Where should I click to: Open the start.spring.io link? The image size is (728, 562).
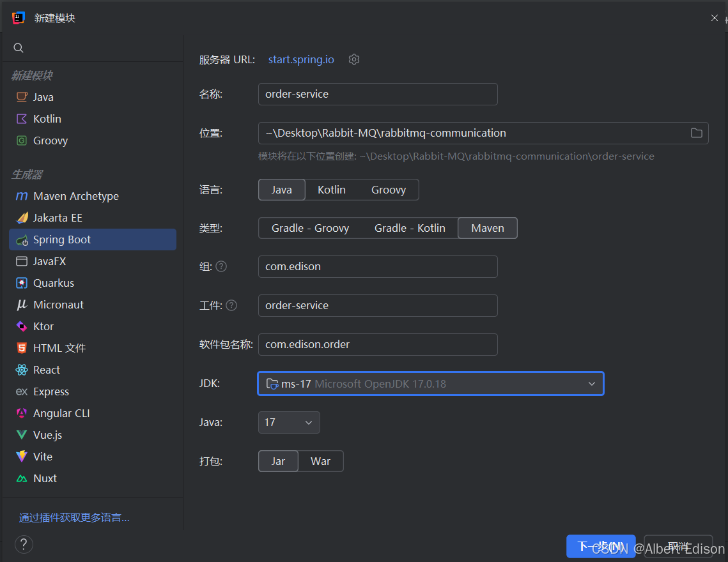tap(301, 59)
